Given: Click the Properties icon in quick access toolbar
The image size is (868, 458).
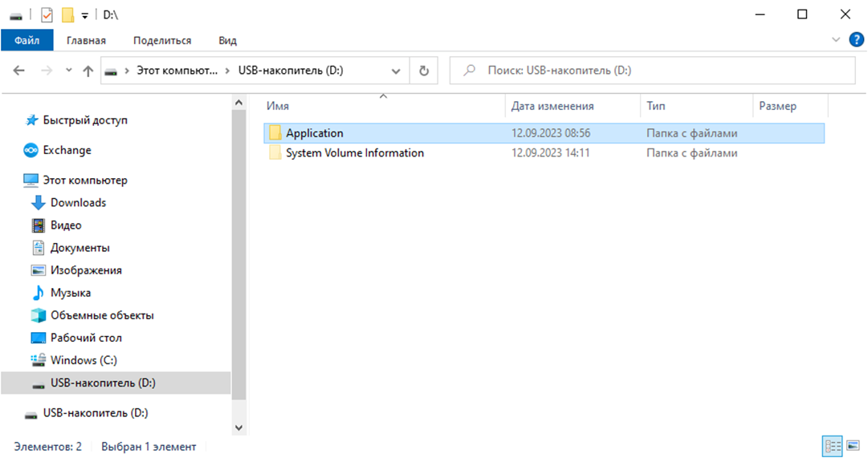Looking at the screenshot, I should pos(46,14).
